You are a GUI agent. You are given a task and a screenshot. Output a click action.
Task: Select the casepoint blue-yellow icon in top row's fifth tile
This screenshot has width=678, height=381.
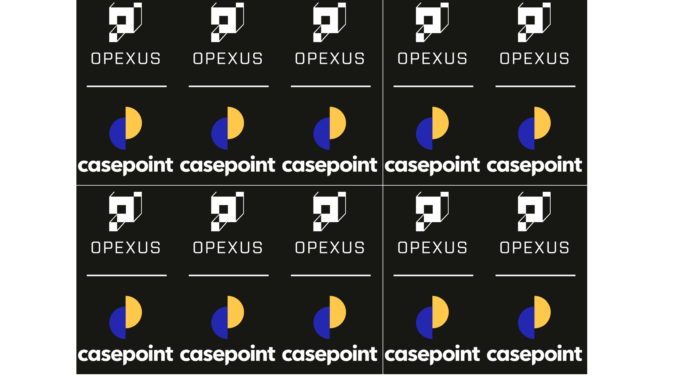click(534, 128)
